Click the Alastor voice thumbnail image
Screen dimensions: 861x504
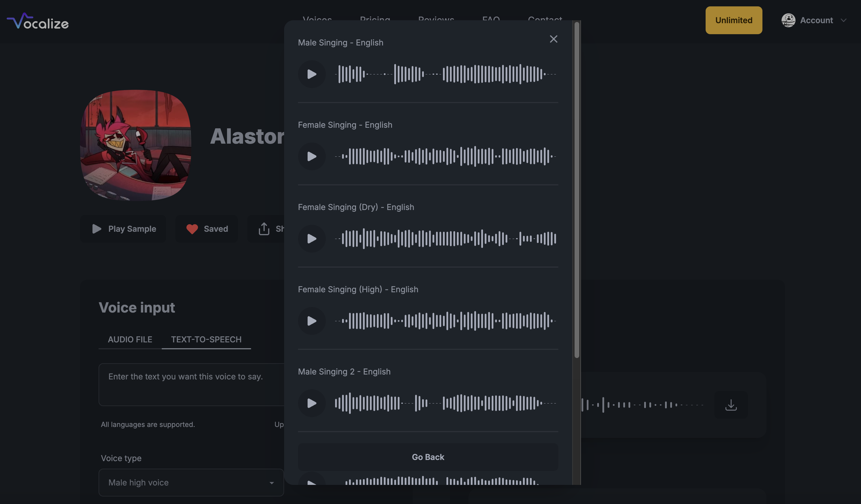136,145
